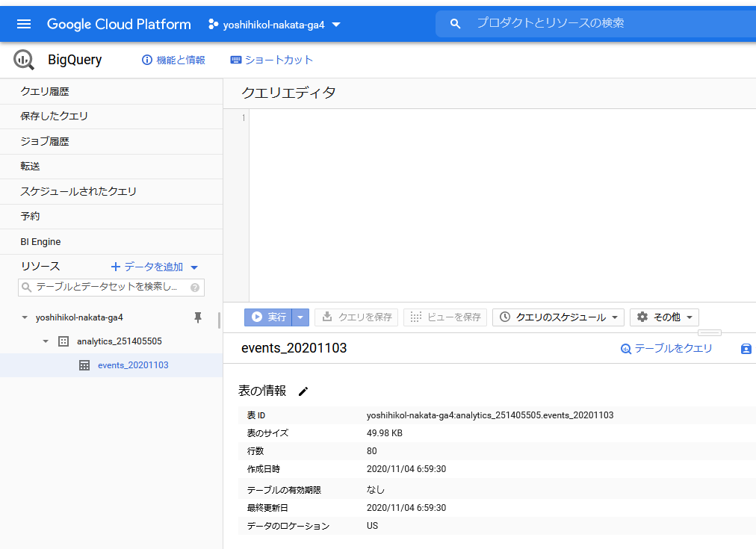756x549 pixels.
Task: Click the events_20201103 details heading
Action: [x=294, y=348]
